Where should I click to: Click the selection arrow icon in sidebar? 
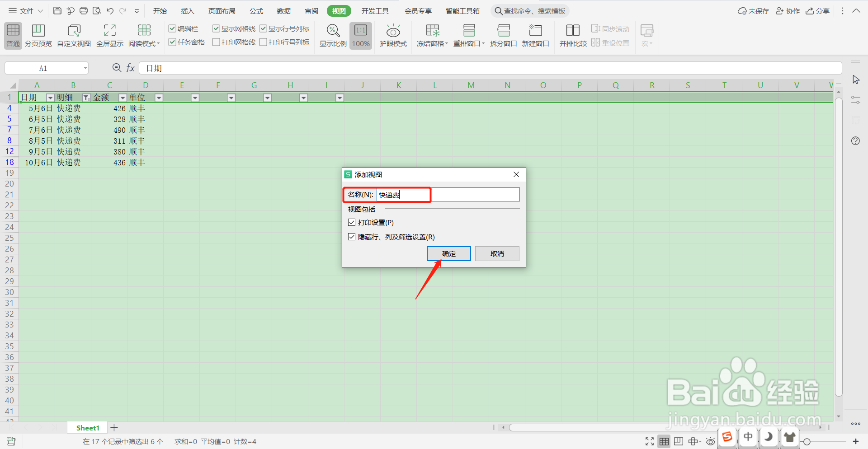click(856, 80)
